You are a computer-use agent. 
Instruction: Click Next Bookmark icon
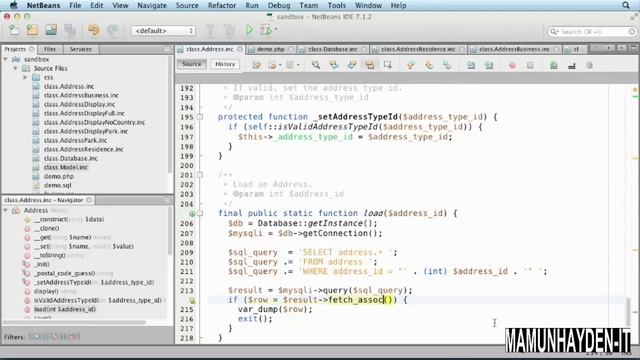point(429,65)
